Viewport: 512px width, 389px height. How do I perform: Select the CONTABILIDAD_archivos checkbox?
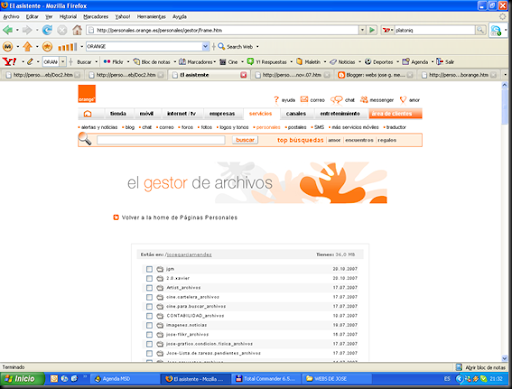[149, 316]
